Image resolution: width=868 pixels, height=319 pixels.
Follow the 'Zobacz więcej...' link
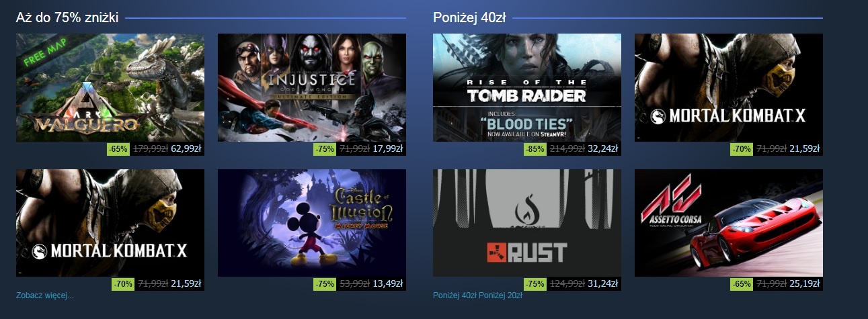tap(44, 295)
